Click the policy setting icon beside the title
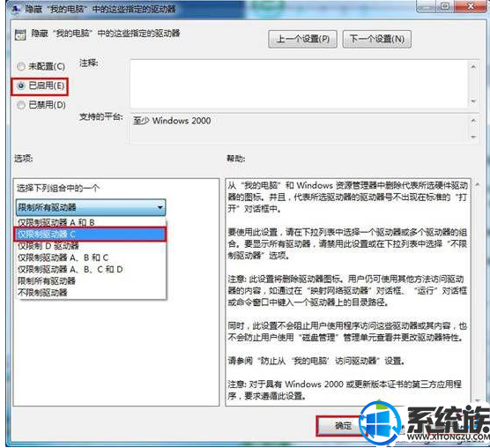This screenshot has height=448, width=490. 20,34
